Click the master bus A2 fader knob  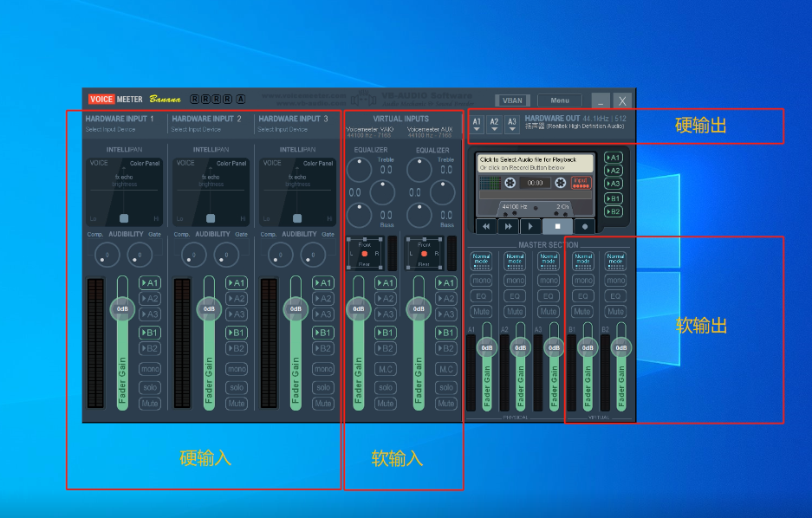point(521,347)
